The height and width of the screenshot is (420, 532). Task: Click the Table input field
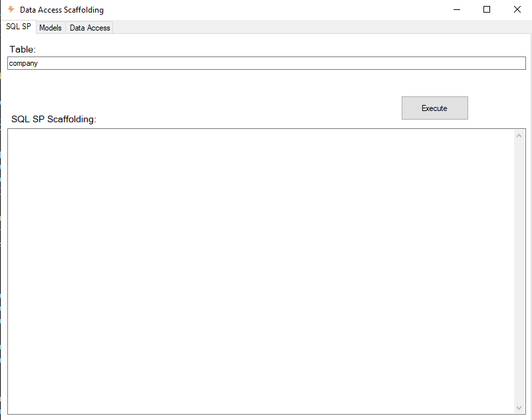coord(266,63)
